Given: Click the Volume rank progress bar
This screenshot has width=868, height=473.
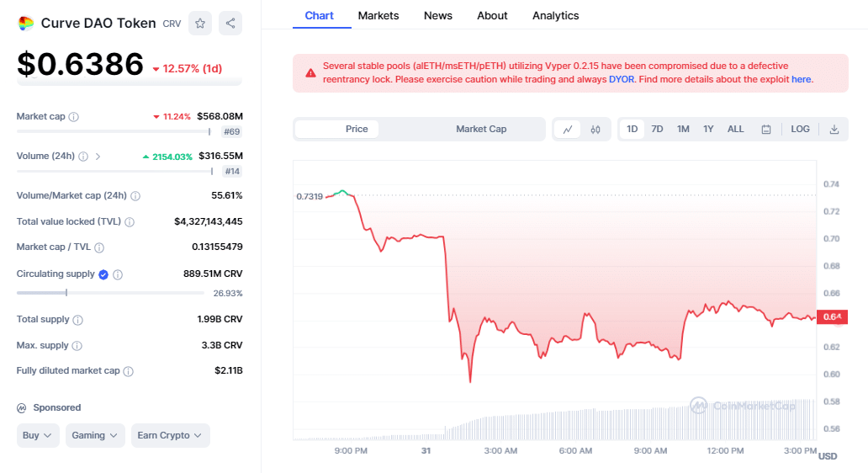Looking at the screenshot, I should [114, 171].
